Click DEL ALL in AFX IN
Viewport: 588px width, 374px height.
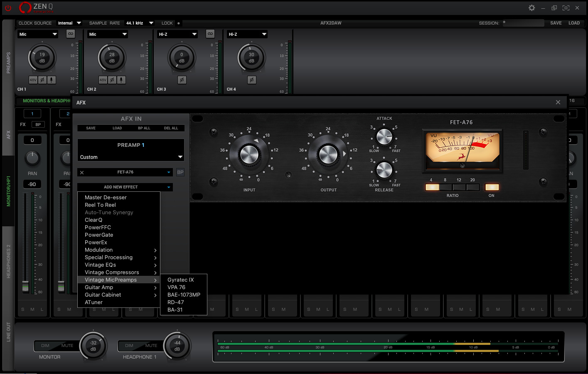171,128
